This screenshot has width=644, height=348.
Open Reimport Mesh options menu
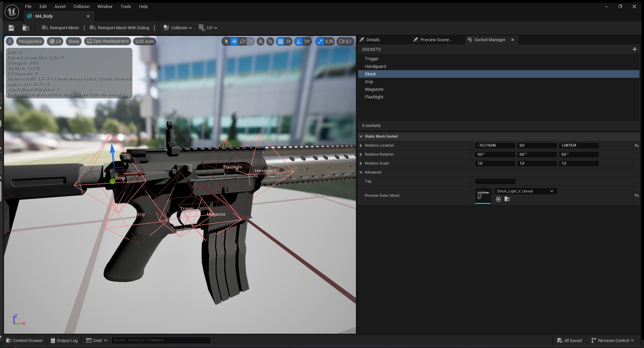pyautogui.click(x=84, y=28)
